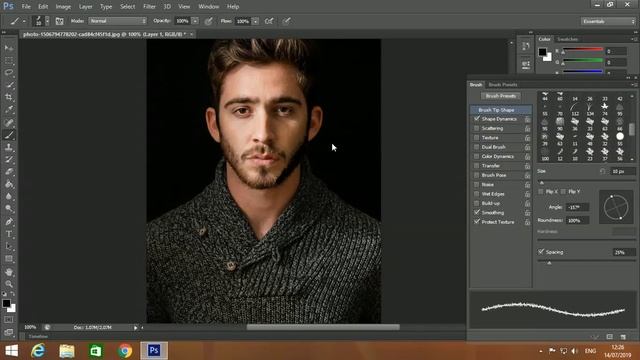Select the Healing Brush tool
This screenshot has width=640, height=360.
(9, 122)
